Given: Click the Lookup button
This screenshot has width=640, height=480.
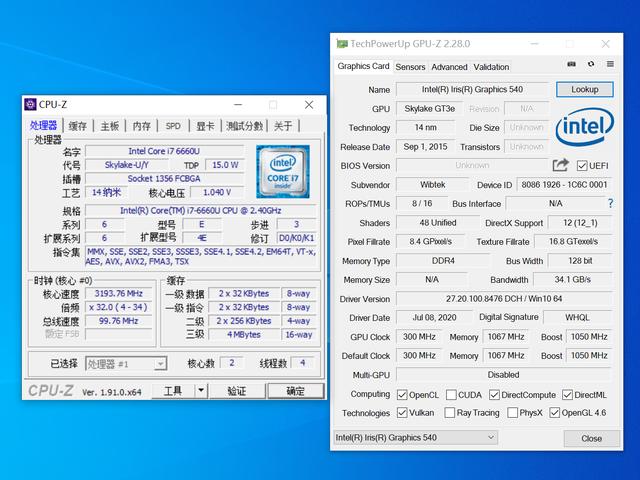Looking at the screenshot, I should coord(584,89).
